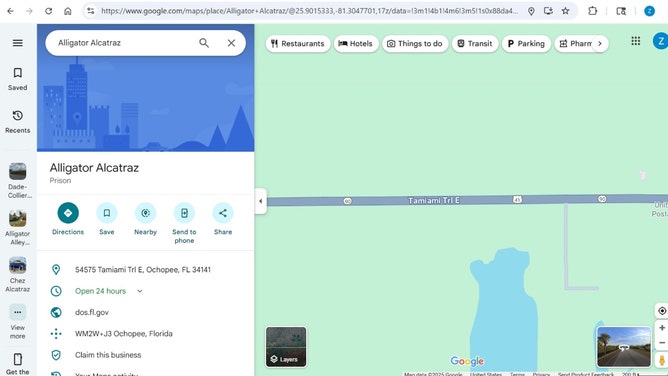Clear the Alligator Alcatraz search

pos(231,43)
